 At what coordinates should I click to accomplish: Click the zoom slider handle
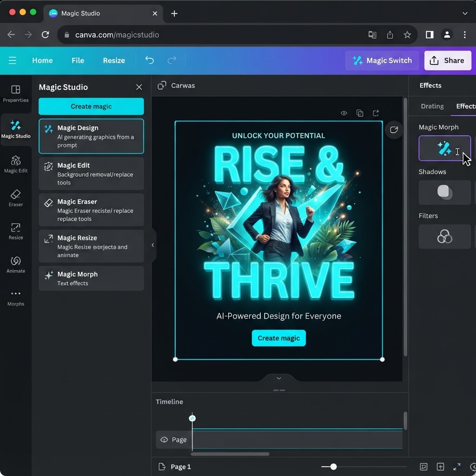pyautogui.click(x=333, y=467)
